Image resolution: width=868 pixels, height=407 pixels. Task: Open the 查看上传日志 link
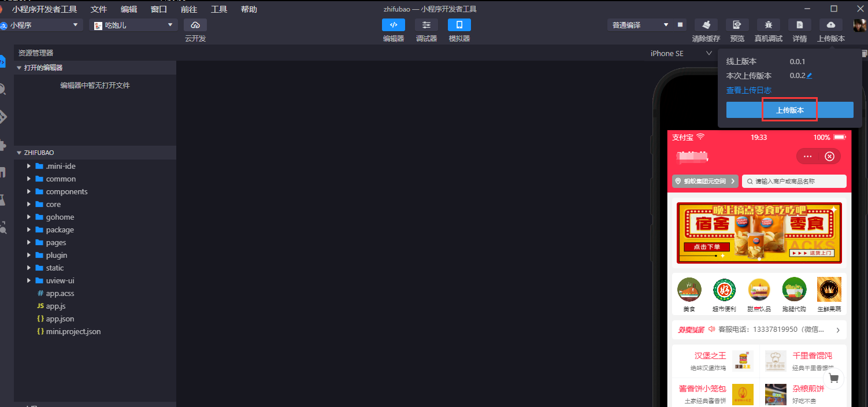tap(749, 90)
